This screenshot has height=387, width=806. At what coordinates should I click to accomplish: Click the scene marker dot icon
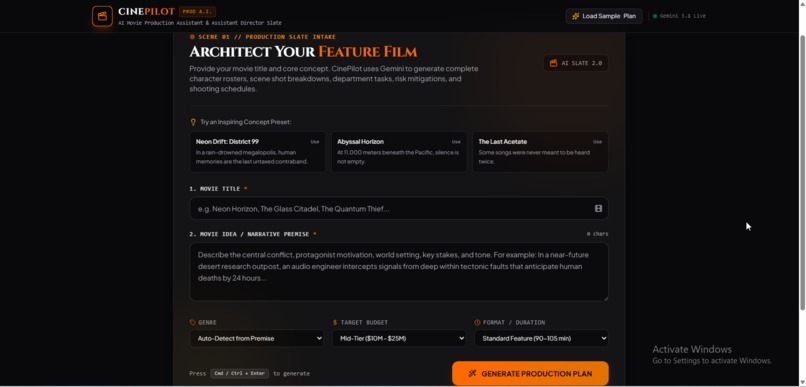tap(192, 37)
